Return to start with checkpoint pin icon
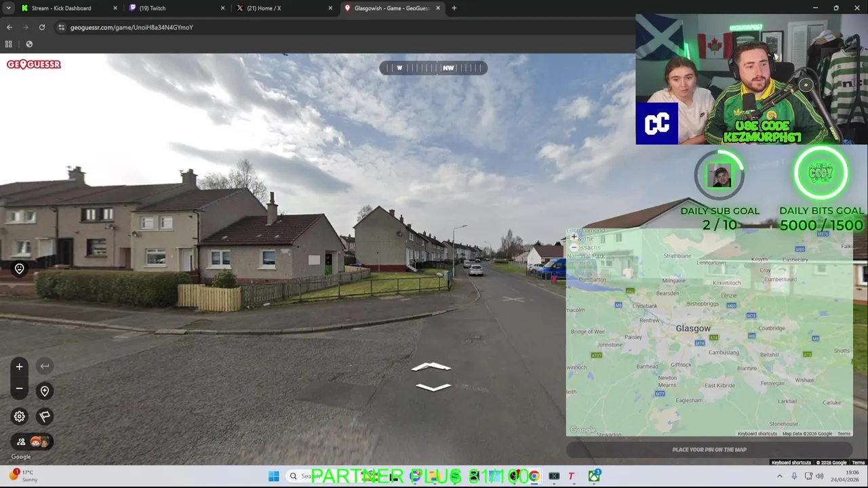The image size is (868, 488). click(x=45, y=391)
